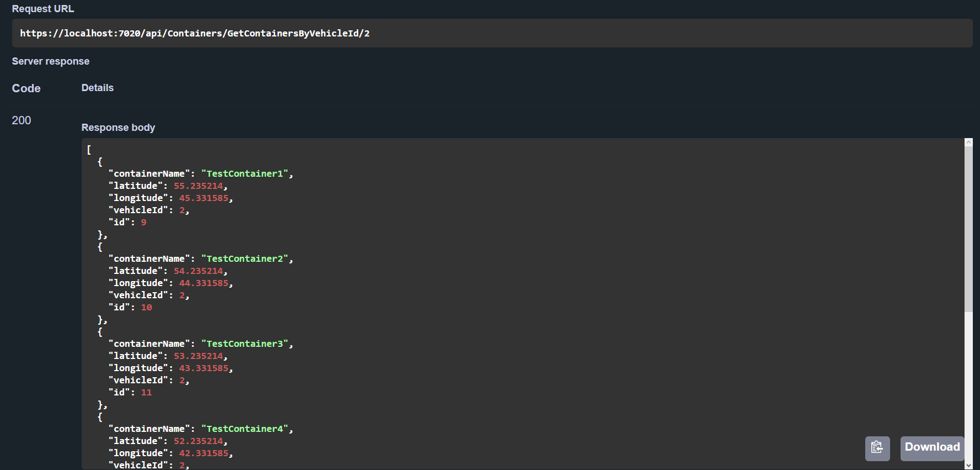Click the Download button
Image resolution: width=980 pixels, height=470 pixels.
(933, 448)
